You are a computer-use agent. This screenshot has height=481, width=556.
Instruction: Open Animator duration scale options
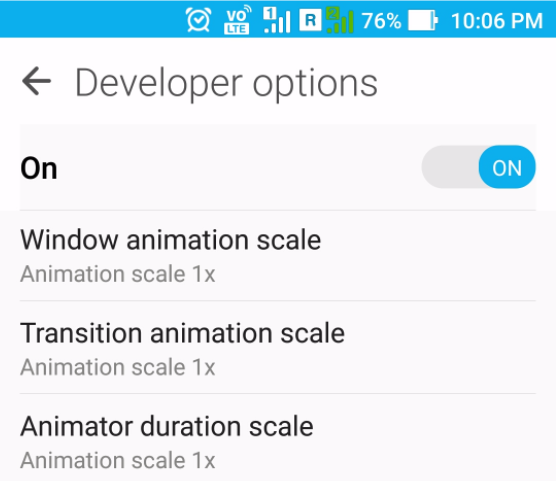(278, 438)
